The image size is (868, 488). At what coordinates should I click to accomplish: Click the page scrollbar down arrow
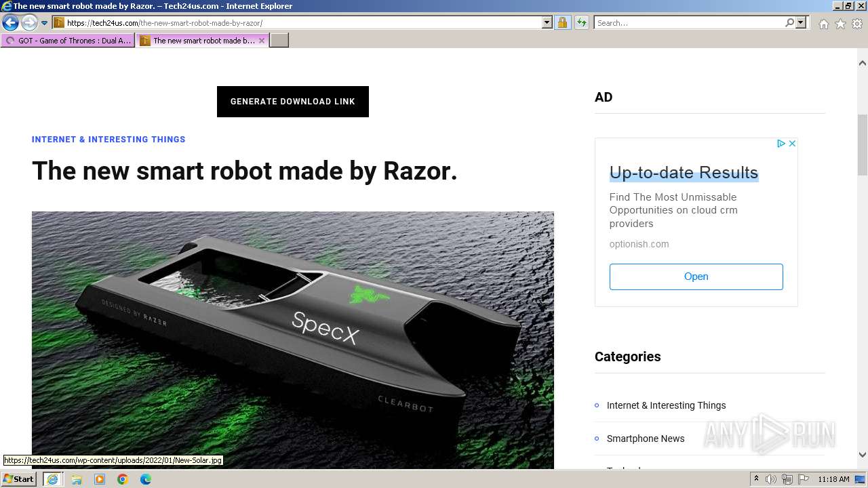click(863, 455)
